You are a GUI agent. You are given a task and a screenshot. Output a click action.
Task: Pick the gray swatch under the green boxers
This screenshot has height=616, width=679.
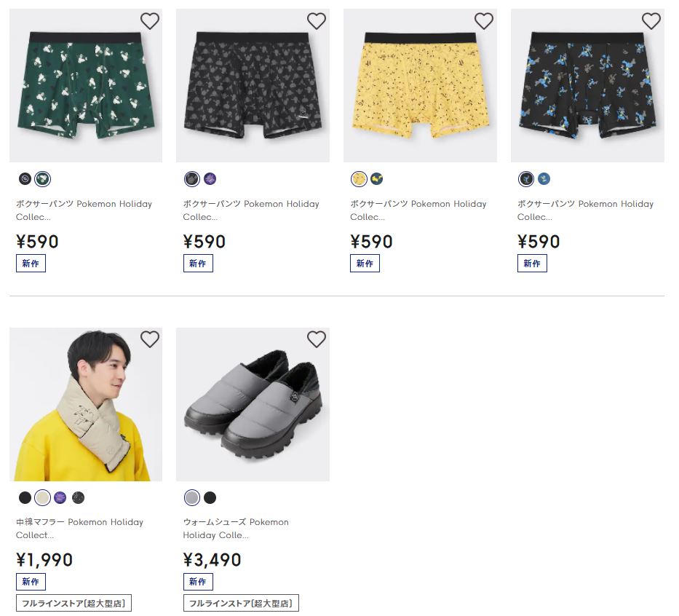[25, 179]
